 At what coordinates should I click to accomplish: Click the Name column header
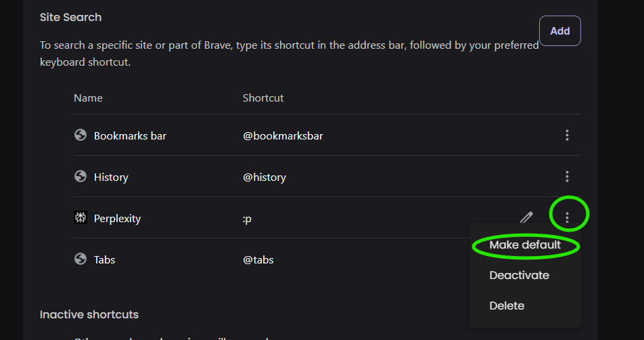(88, 98)
